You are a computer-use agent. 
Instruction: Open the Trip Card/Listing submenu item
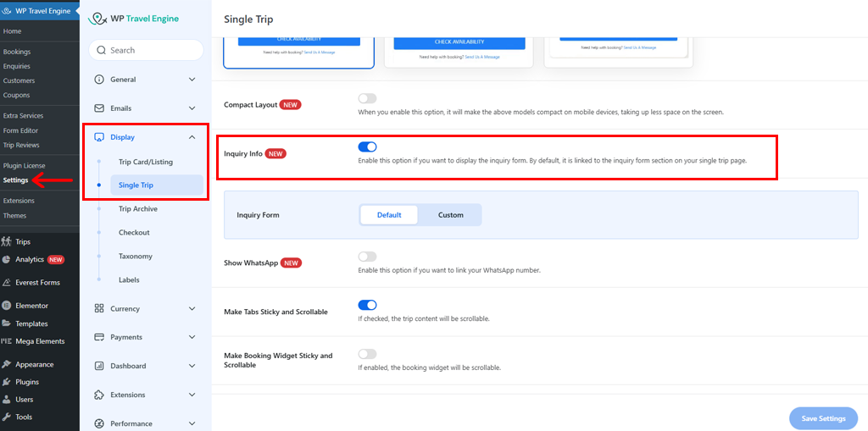pos(147,162)
